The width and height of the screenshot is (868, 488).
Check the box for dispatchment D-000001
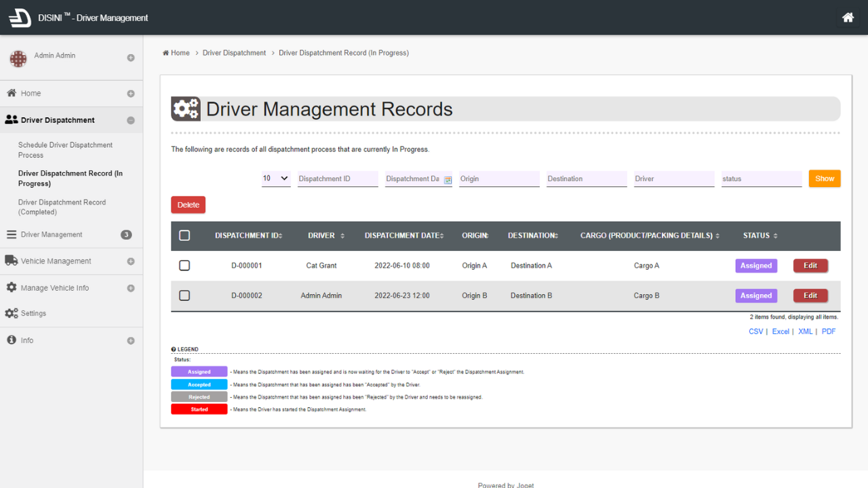point(184,266)
